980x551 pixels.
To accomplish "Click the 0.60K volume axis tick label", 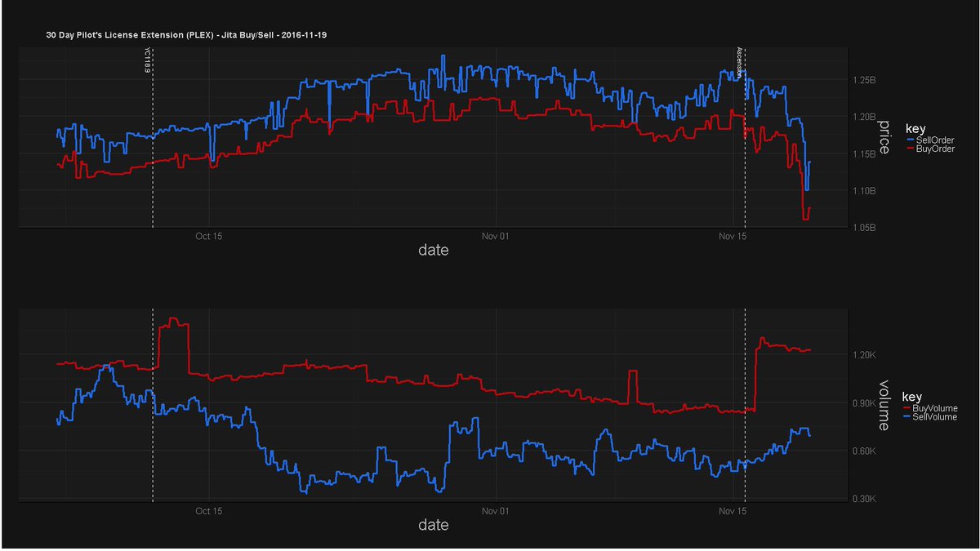I will point(863,451).
